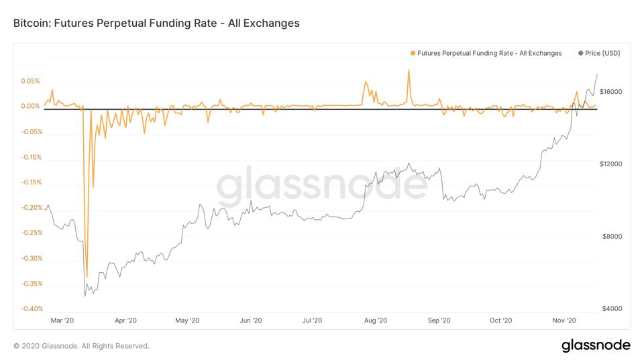Click the Jul '20 x-axis label
Viewport: 644px width, 362px height.
click(313, 320)
